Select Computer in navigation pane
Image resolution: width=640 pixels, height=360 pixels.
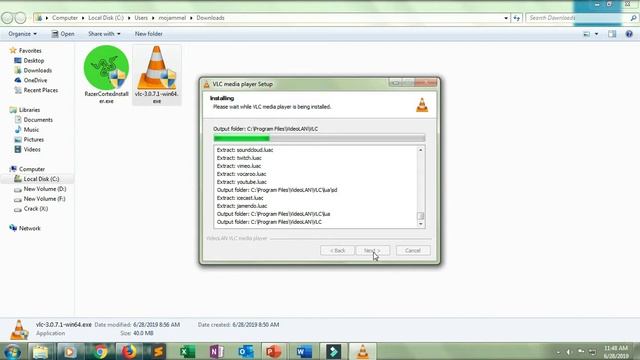coord(31,169)
